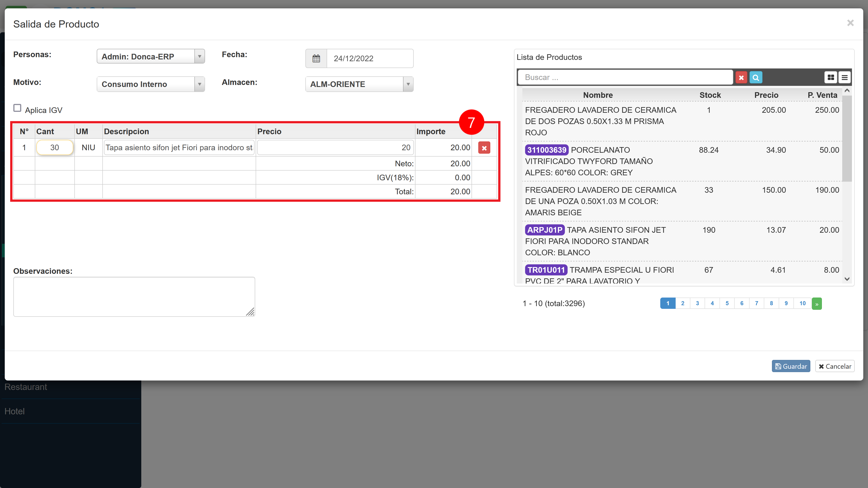This screenshot has width=868, height=488.
Task: Click the stock value 190 for Tapa Asiento
Action: (x=709, y=230)
